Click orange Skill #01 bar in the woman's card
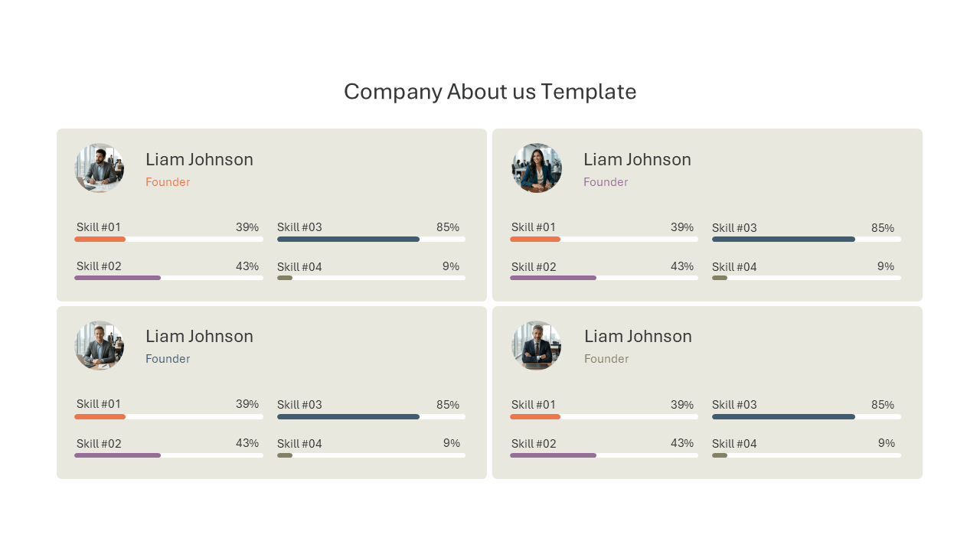The width and height of the screenshot is (980, 551). [x=535, y=240]
